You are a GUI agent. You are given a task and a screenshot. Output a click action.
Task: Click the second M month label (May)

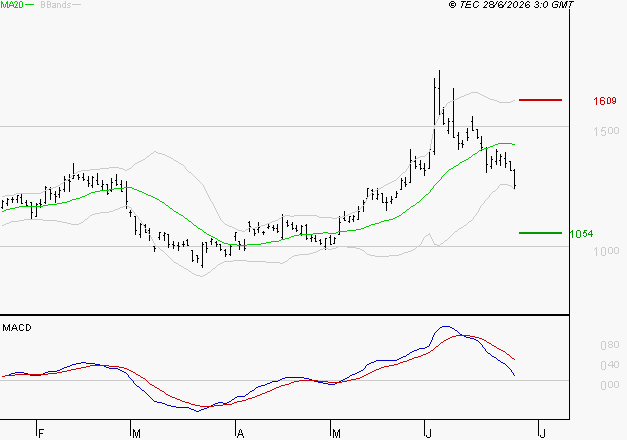336,434
